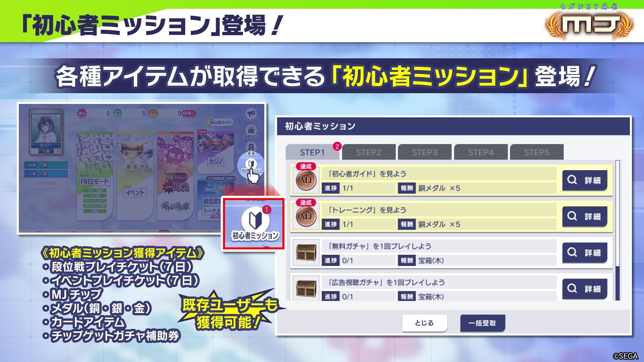Image resolution: width=644 pixels, height=362 pixels.
Task: Click the 購入 plus button
Action: pos(190,113)
